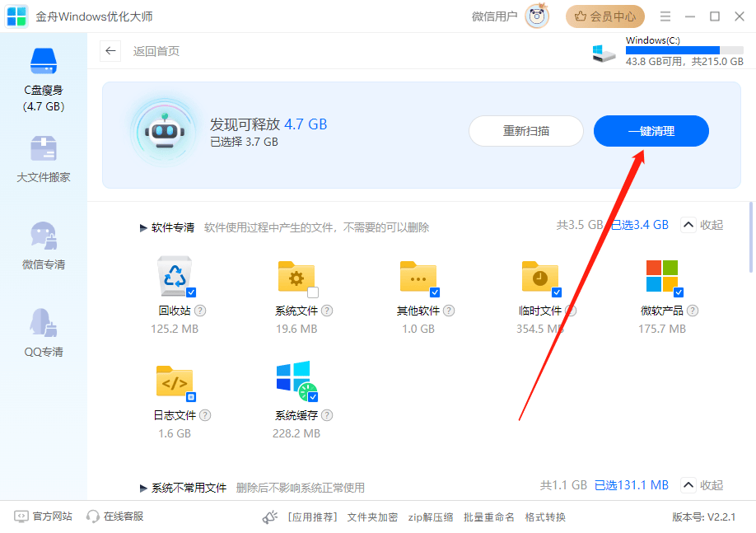Click the user avatar picture
Viewport: 756px width, 533px height.
tap(537, 16)
